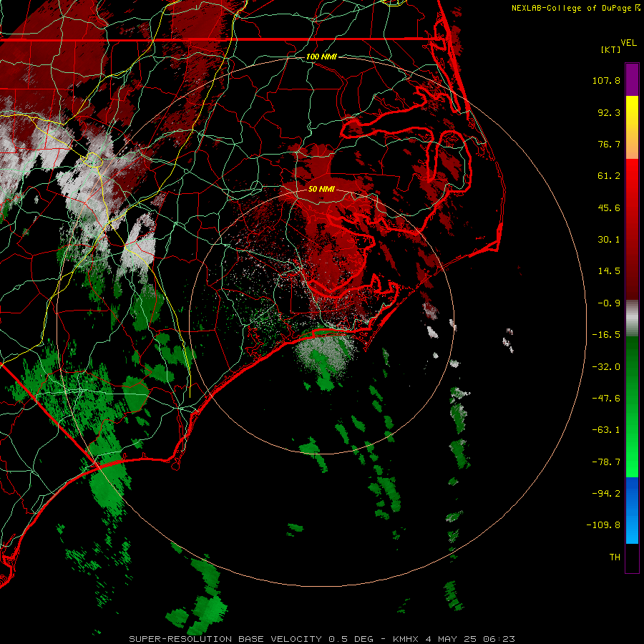
Task: Click the -32.0 legend value
Action: tap(606, 367)
